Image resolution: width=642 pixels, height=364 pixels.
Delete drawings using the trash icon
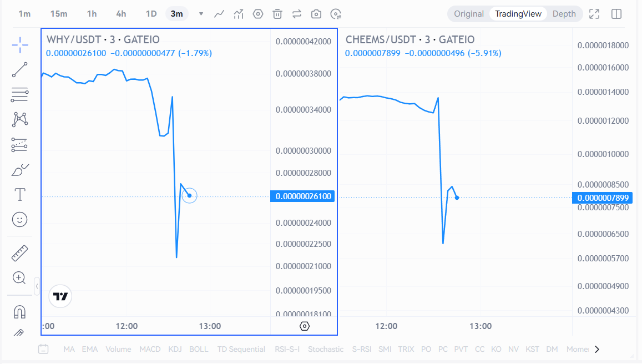277,14
